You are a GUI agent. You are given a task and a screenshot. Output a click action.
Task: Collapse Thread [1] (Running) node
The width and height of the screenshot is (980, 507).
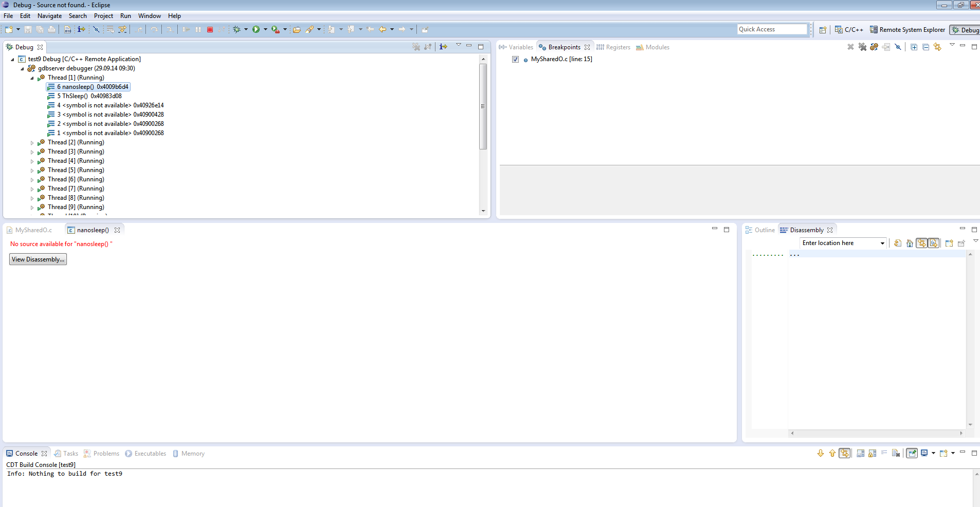coord(32,78)
